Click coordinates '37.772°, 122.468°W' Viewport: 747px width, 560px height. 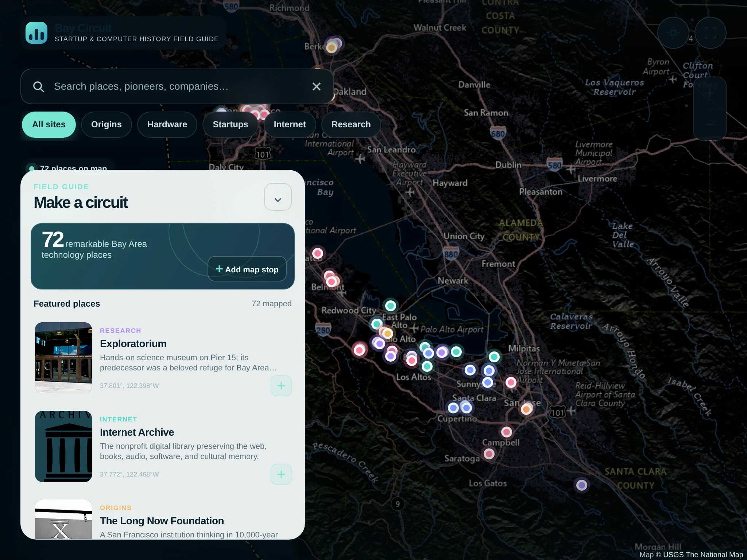tap(129, 474)
